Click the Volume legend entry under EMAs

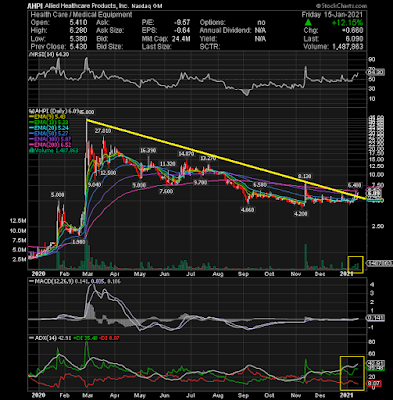pyautogui.click(x=54, y=150)
